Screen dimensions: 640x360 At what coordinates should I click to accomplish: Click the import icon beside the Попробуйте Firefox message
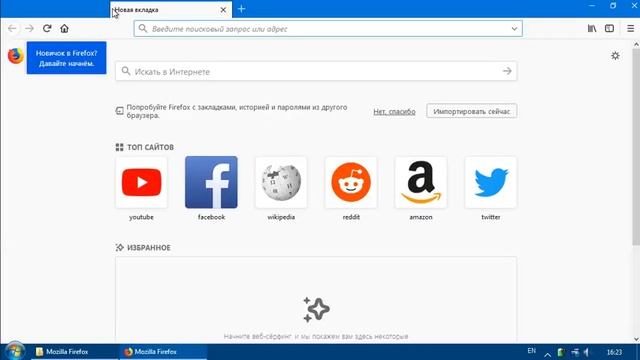(x=120, y=111)
